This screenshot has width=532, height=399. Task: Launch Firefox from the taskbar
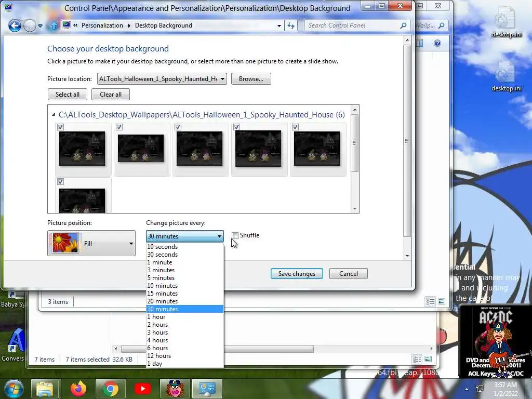[78, 389]
